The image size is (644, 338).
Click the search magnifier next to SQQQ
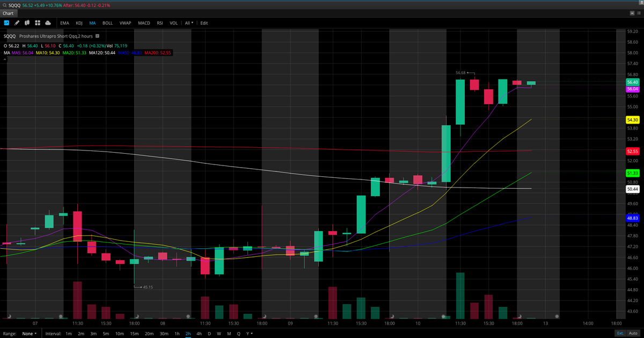(x=4, y=4)
